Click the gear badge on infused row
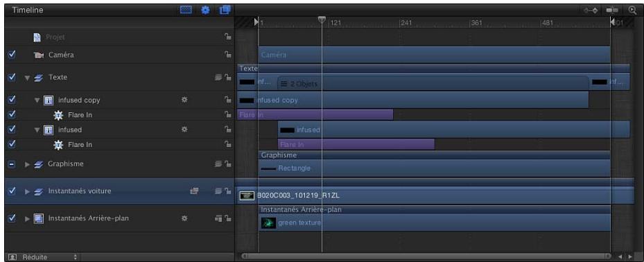Screen dimensions: 644x262 pyautogui.click(x=185, y=130)
